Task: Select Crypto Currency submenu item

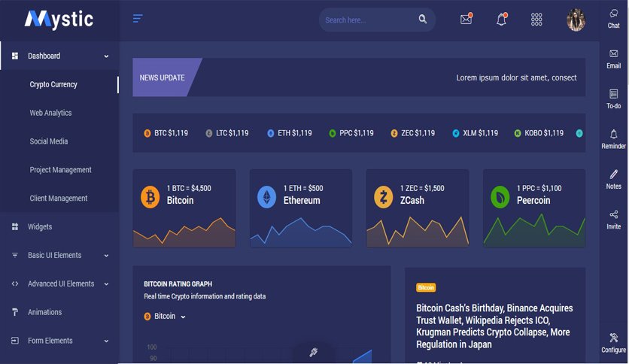Action: 53,84
